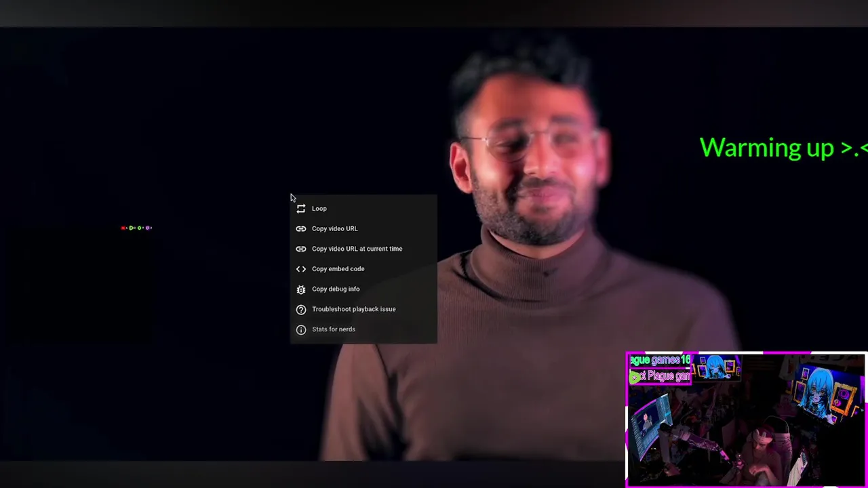Choose Copy video URL menu entry
Viewport: 868px width, 488px height.
click(x=363, y=228)
